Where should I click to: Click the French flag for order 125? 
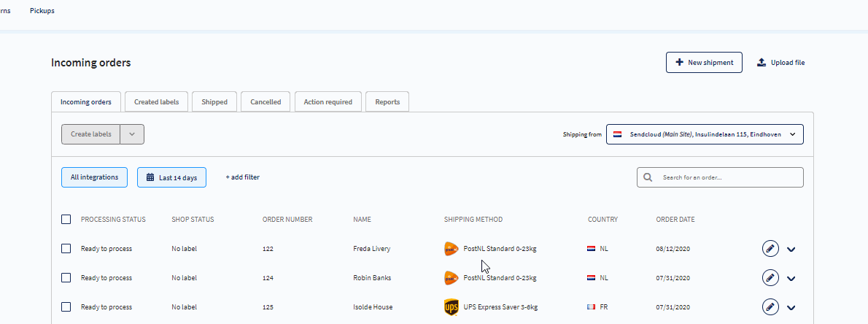592,306
